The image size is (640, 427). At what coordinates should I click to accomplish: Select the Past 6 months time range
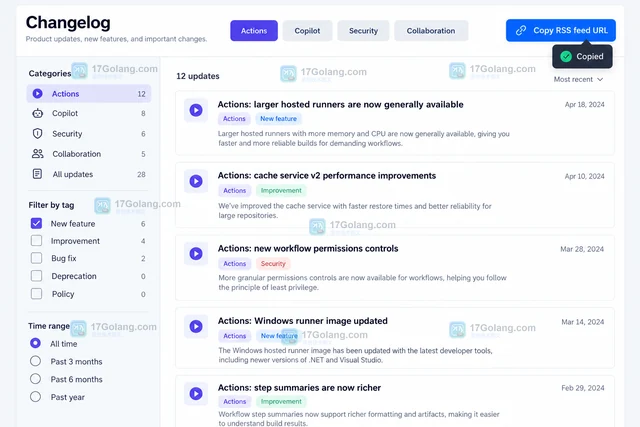pyautogui.click(x=36, y=379)
